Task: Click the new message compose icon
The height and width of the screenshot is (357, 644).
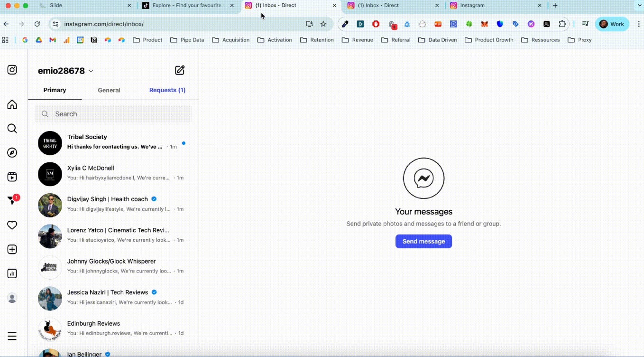Action: (x=180, y=70)
